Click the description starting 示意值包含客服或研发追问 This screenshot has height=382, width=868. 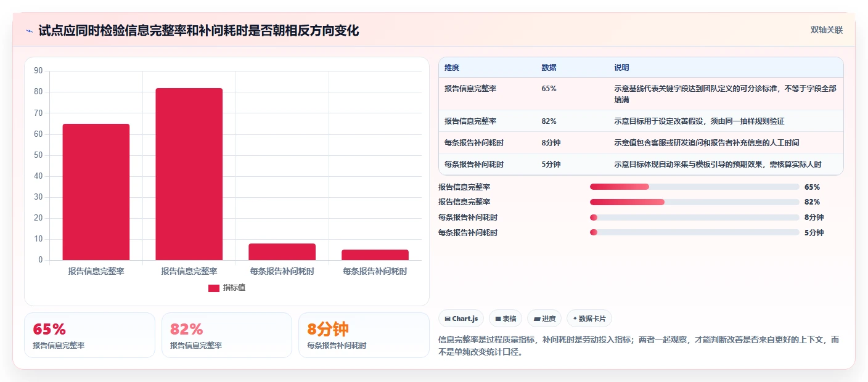[x=706, y=143]
